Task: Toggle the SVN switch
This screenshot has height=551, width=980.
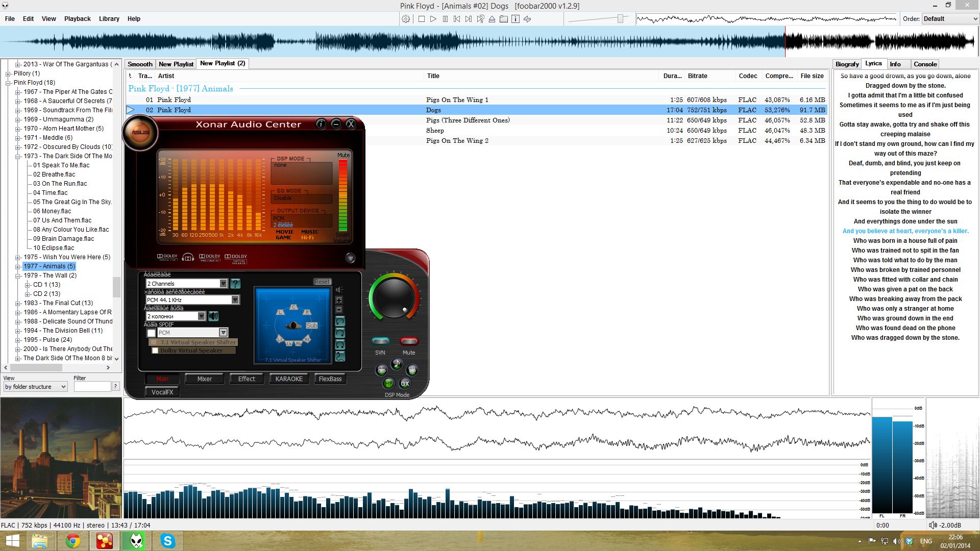Action: (380, 341)
